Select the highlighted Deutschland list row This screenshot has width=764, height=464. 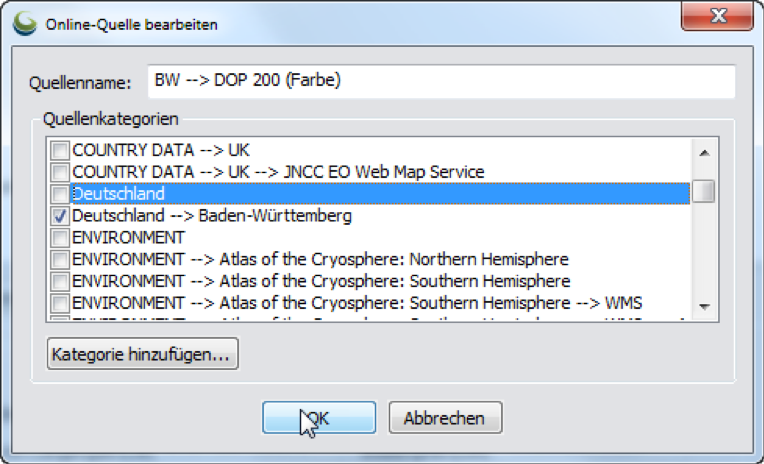[x=380, y=193]
